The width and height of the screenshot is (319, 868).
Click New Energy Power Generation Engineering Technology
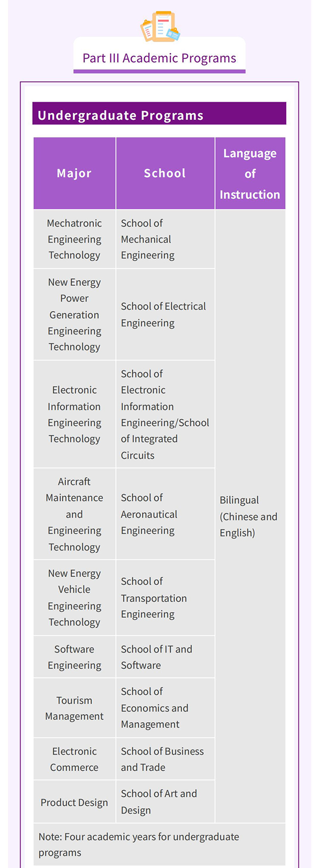click(x=74, y=314)
